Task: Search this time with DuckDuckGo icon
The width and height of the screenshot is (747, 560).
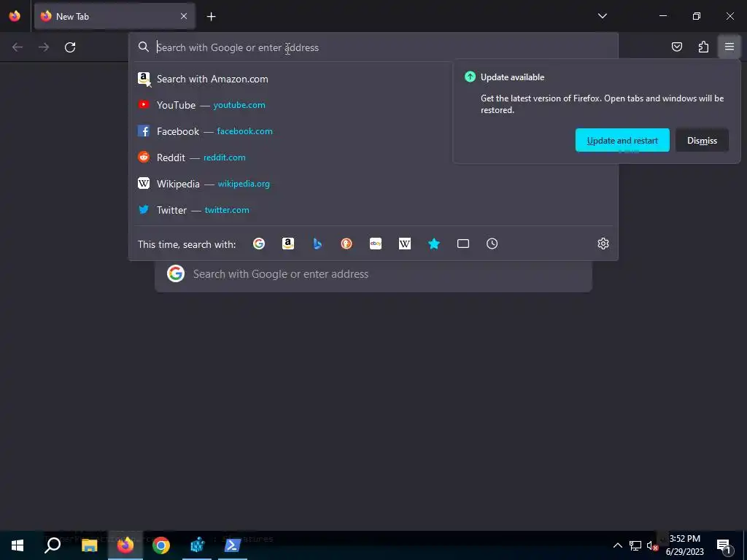Action: tap(347, 244)
